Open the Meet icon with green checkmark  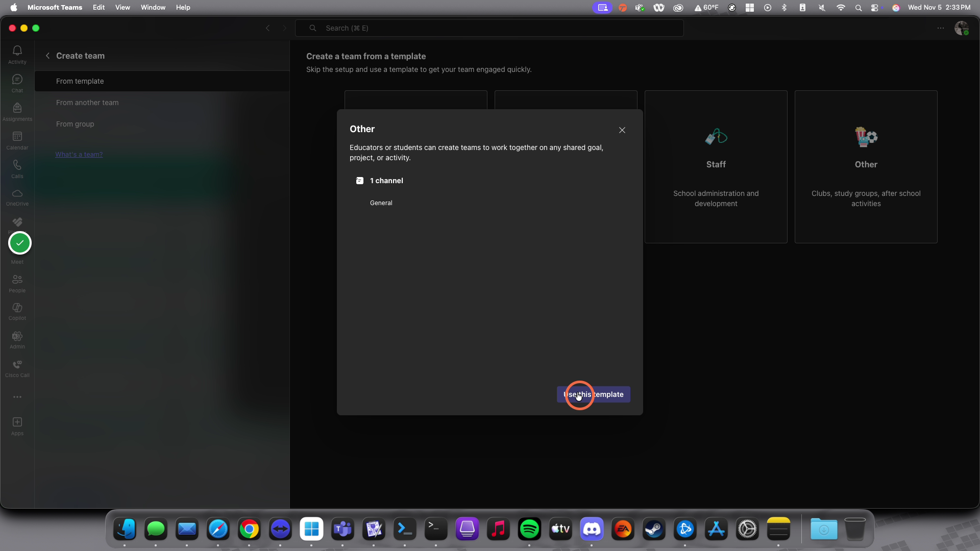pyautogui.click(x=20, y=243)
